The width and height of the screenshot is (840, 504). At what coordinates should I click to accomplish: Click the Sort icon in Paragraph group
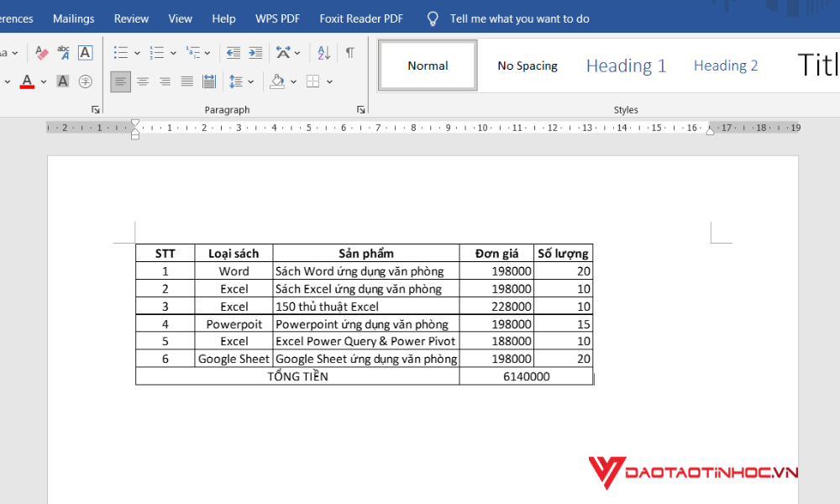(x=323, y=52)
